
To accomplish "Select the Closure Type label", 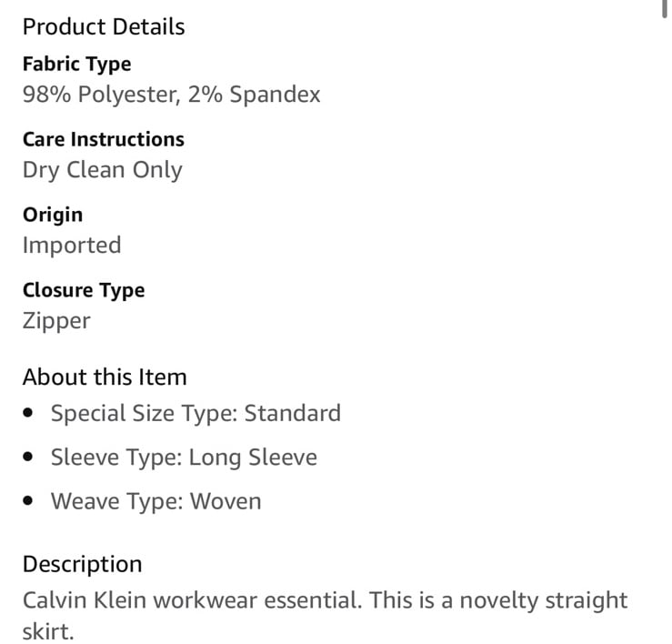I will click(x=84, y=290).
